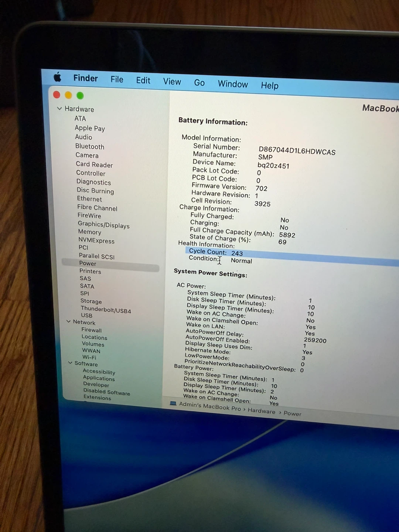This screenshot has width=399, height=532.
Task: Select WWAN under Network
Action: coord(91,351)
